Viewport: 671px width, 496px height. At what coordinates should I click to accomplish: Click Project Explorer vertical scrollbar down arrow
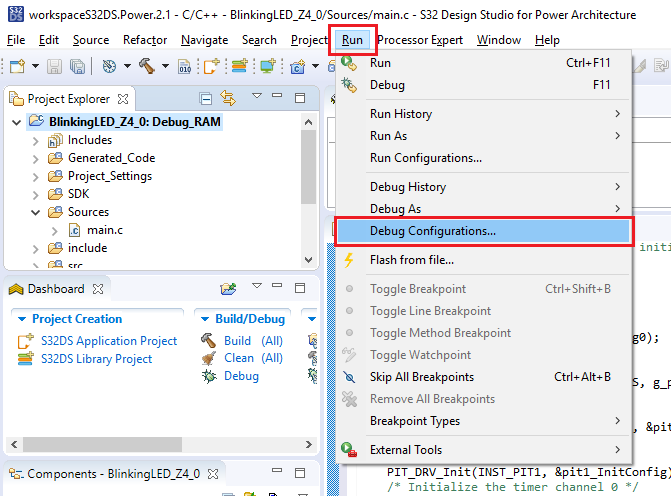(308, 260)
